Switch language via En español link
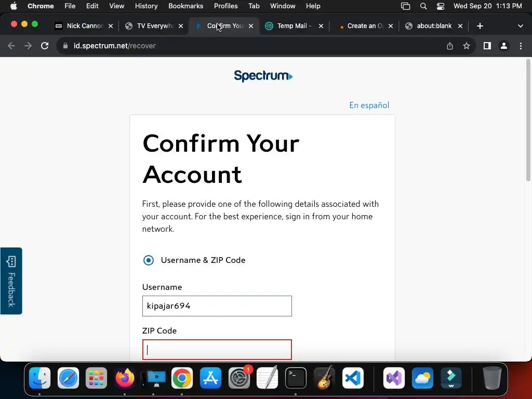Image resolution: width=532 pixels, height=399 pixels. (x=369, y=105)
